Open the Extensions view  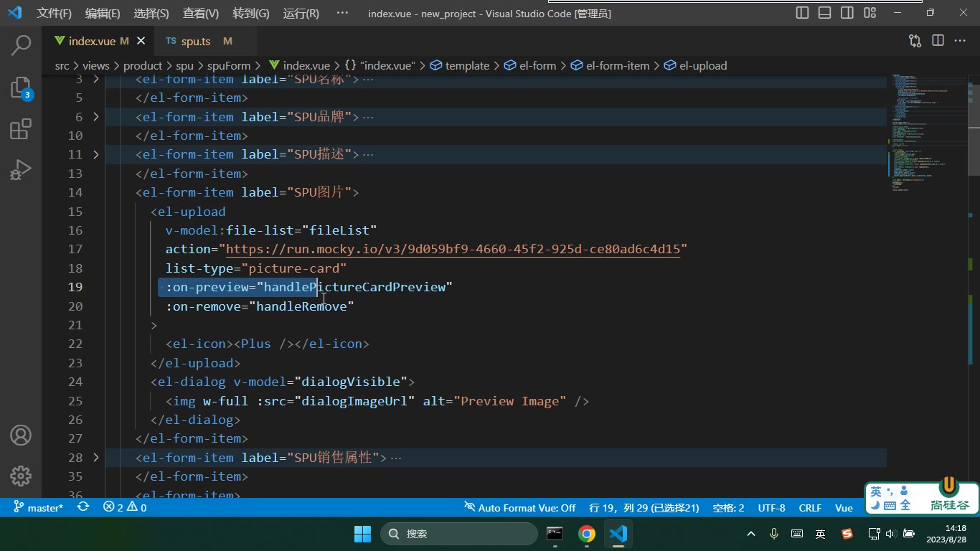click(21, 129)
